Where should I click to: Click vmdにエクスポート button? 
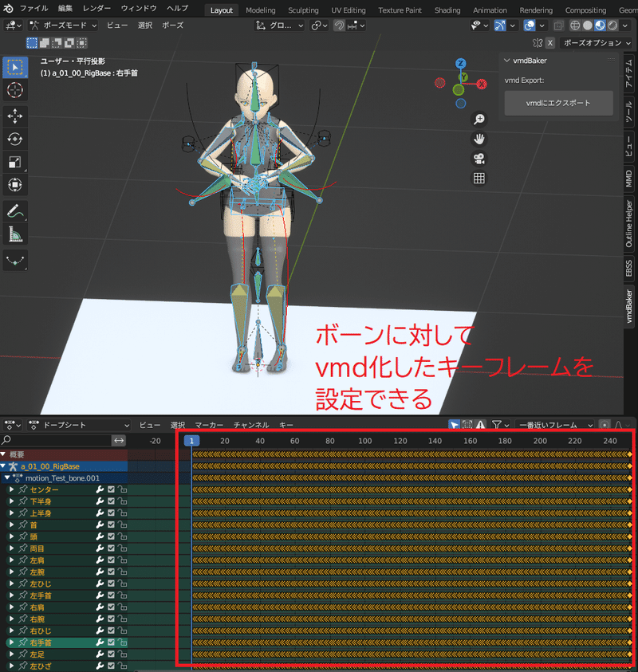point(558,103)
